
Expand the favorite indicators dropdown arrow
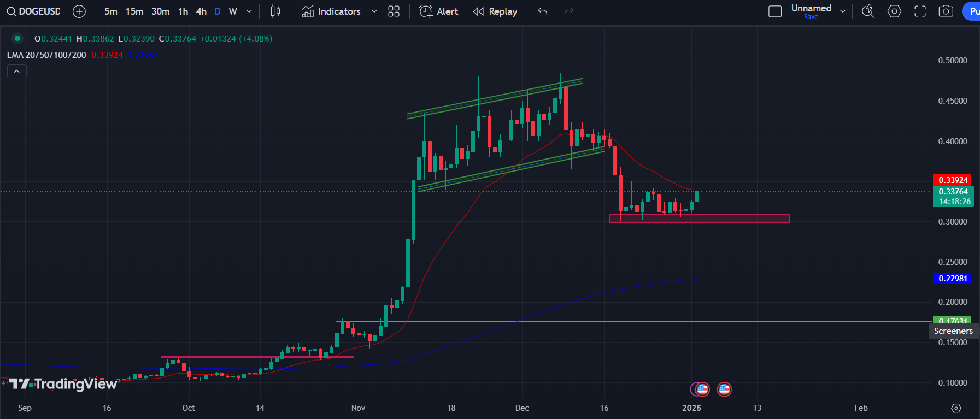(x=374, y=11)
